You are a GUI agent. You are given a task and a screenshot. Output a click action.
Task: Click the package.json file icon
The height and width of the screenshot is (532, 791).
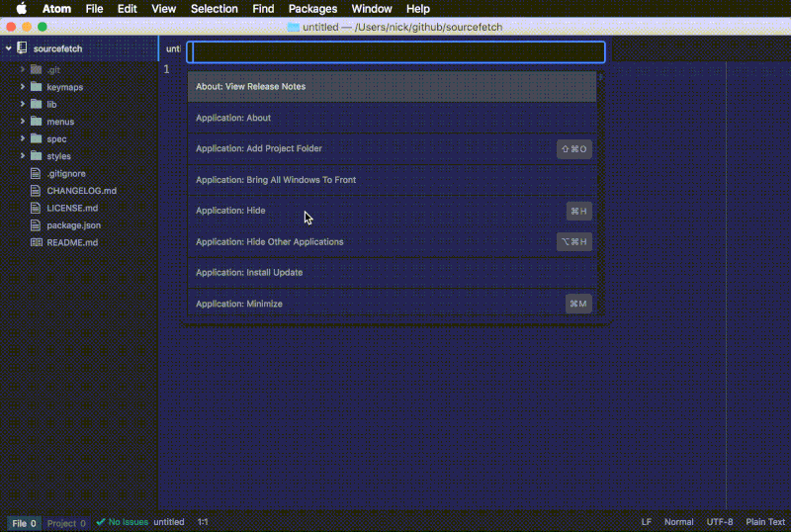pyautogui.click(x=37, y=225)
